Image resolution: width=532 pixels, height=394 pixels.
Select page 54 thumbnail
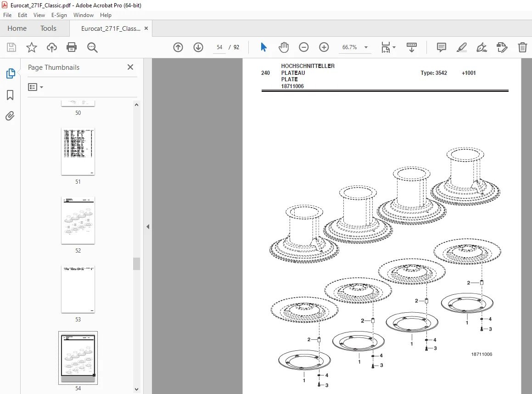pyautogui.click(x=78, y=358)
